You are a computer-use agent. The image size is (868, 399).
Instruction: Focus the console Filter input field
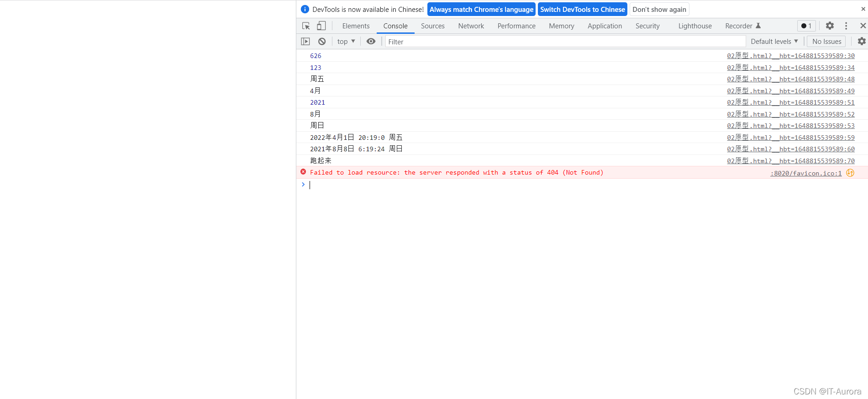click(x=565, y=42)
